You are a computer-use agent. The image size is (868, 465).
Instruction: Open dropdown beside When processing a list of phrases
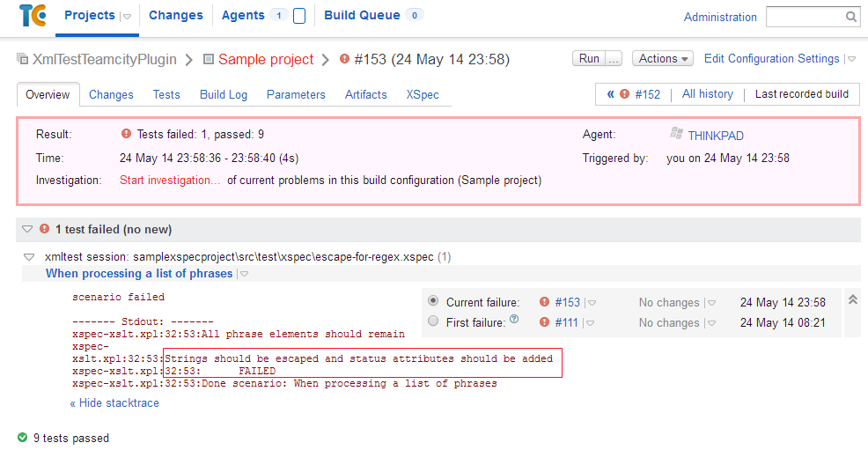pos(244,274)
